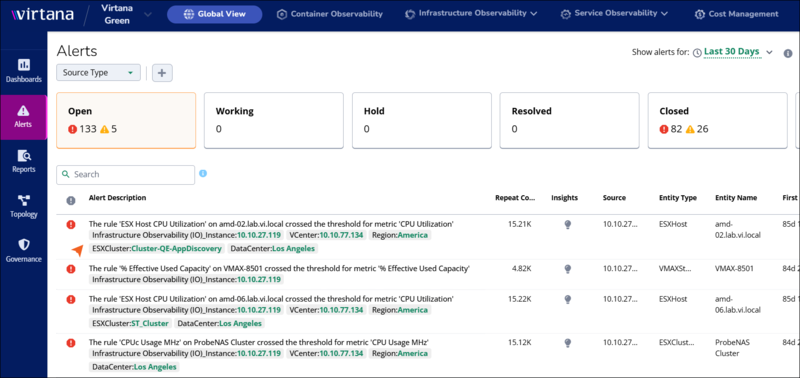
Task: Expand the Infrastructure Observability menu
Action: 471,14
